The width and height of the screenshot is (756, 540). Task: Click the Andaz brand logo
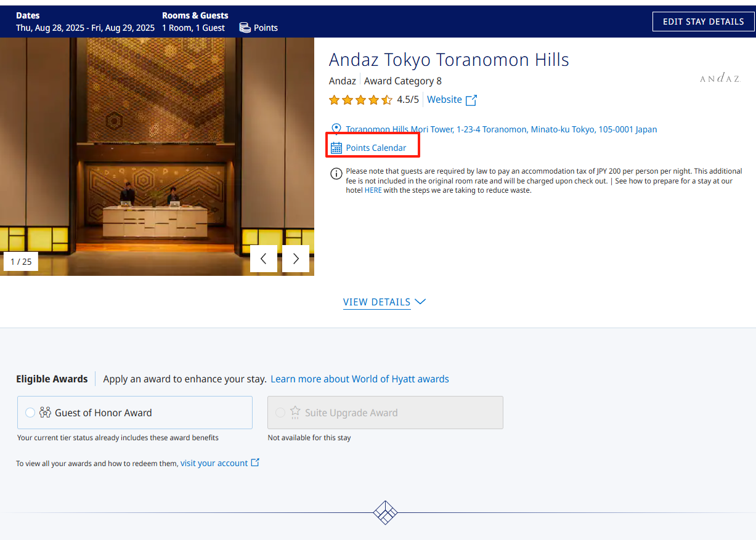pyautogui.click(x=720, y=78)
